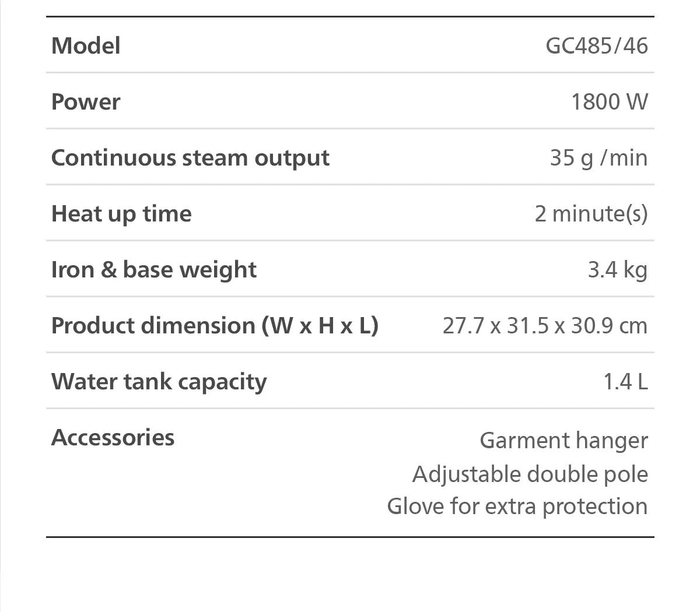Screen dimensions: 700x612
Task: Click the 'Product dimension (W x H x L)' label
Action: pyautogui.click(x=215, y=325)
